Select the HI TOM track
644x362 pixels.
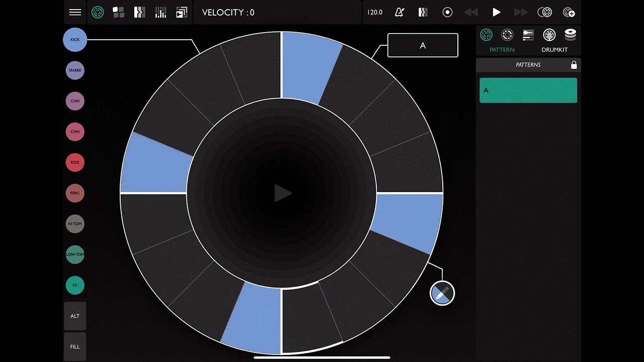(75, 224)
